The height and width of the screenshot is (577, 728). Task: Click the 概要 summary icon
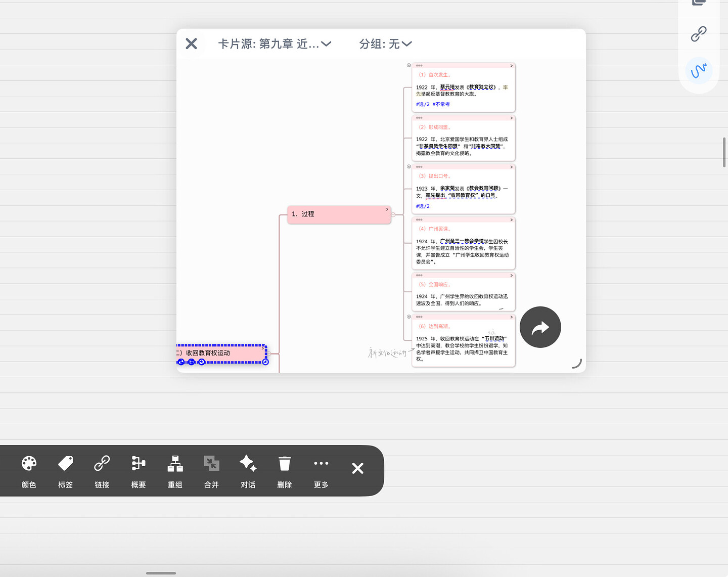[138, 470]
